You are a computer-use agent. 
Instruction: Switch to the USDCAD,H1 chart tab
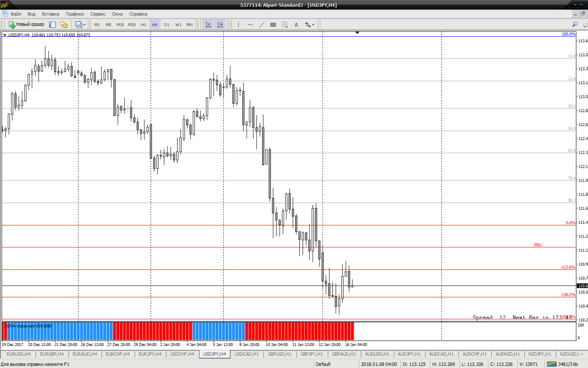pyautogui.click(x=247, y=354)
